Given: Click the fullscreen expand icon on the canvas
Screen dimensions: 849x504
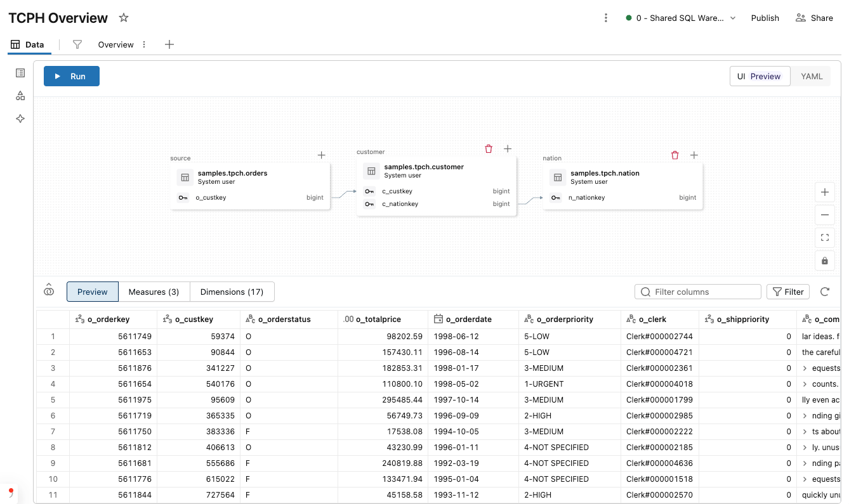Looking at the screenshot, I should [825, 238].
